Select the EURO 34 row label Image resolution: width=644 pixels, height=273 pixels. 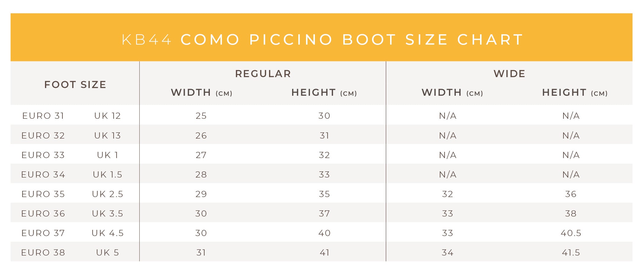tap(43, 175)
